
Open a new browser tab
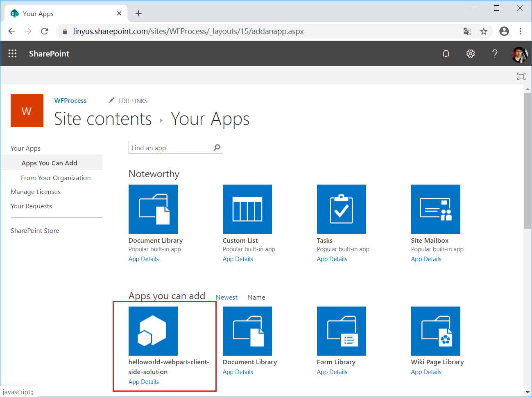[x=138, y=13]
